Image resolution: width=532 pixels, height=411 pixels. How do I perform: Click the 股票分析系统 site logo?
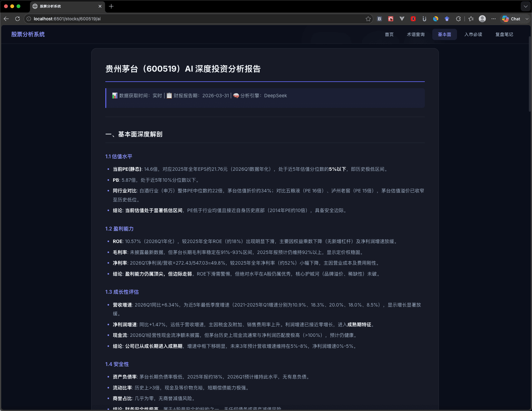point(28,34)
